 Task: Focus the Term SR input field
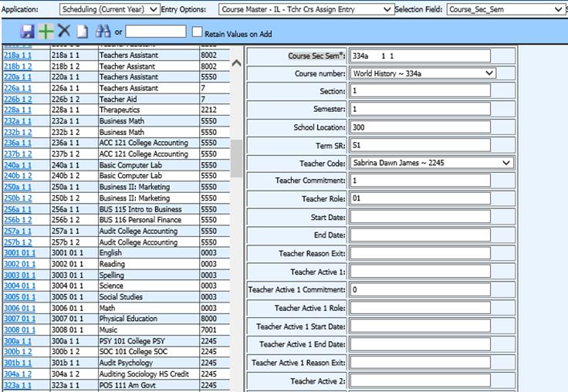tap(419, 145)
